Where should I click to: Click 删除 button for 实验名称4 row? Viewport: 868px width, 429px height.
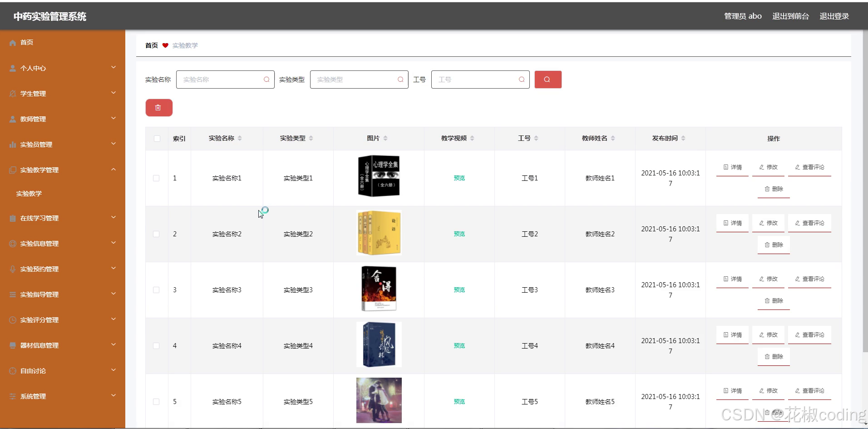pos(774,357)
